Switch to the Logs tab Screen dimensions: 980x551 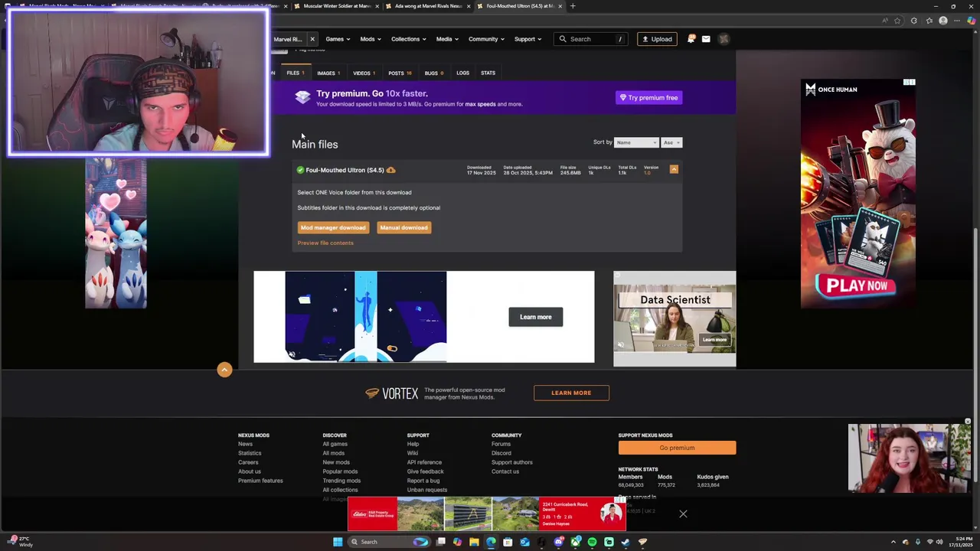pos(462,73)
